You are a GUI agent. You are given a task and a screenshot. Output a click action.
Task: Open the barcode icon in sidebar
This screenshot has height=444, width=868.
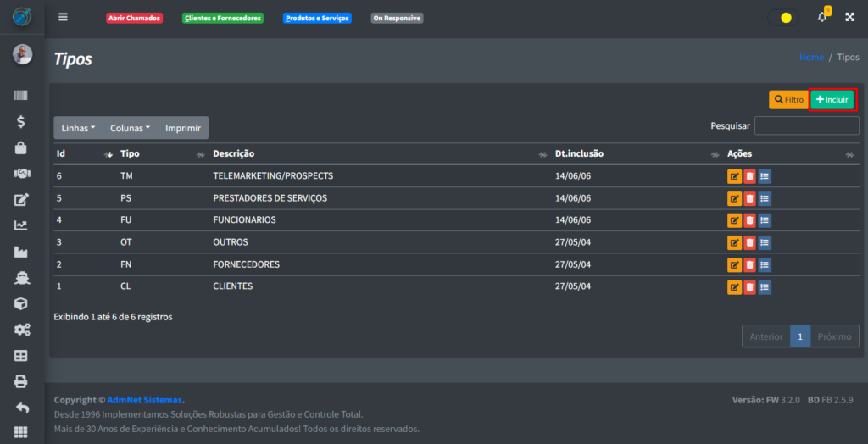21,96
